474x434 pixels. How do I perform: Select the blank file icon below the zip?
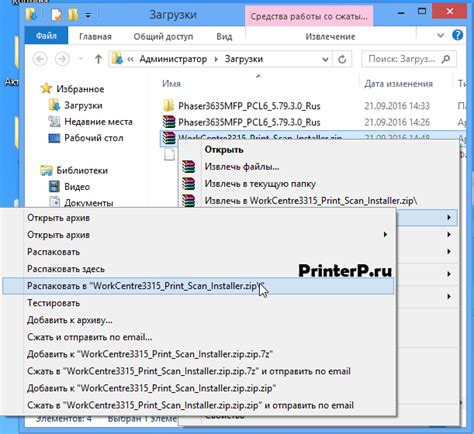coord(169,154)
